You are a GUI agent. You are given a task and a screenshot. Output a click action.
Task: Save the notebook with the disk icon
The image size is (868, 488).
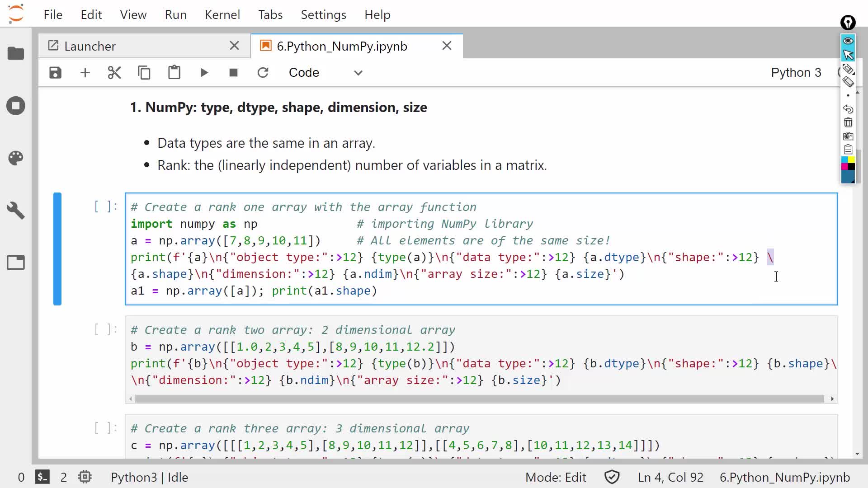coord(55,73)
